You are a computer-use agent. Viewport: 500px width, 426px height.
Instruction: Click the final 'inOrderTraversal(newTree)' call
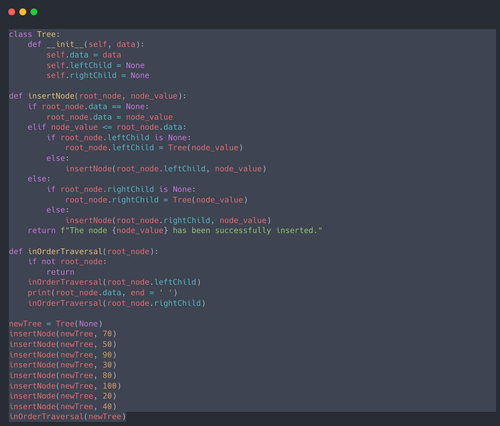click(x=67, y=417)
